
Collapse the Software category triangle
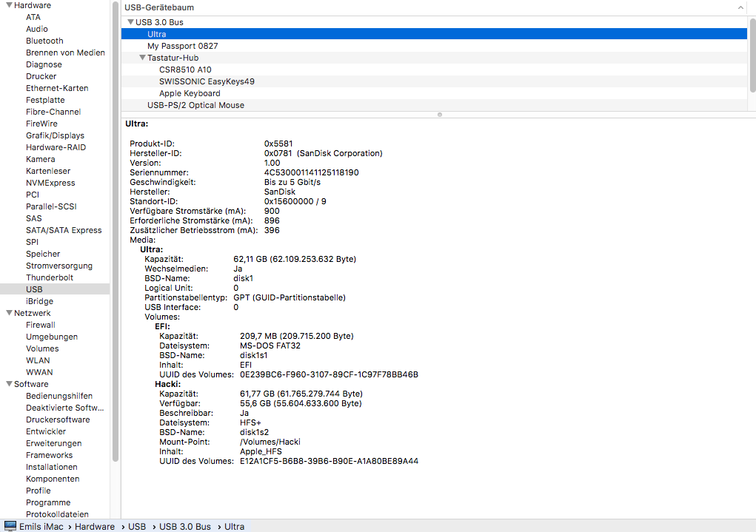(x=8, y=384)
